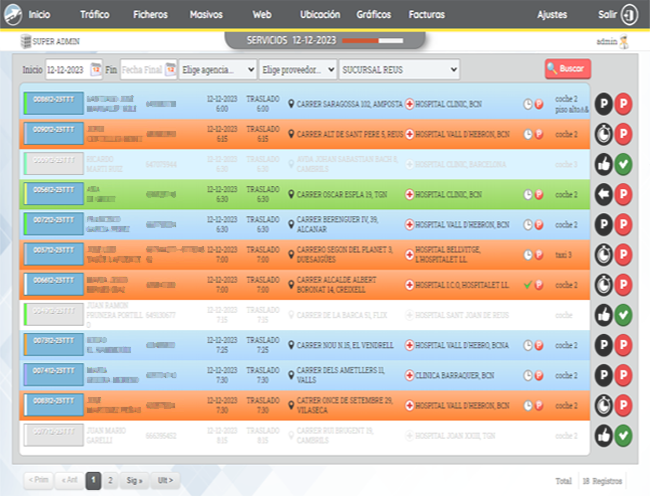Click red P icon for Carrer Saragossa row
Image resolution: width=650 pixels, height=496 pixels.
pyautogui.click(x=623, y=104)
